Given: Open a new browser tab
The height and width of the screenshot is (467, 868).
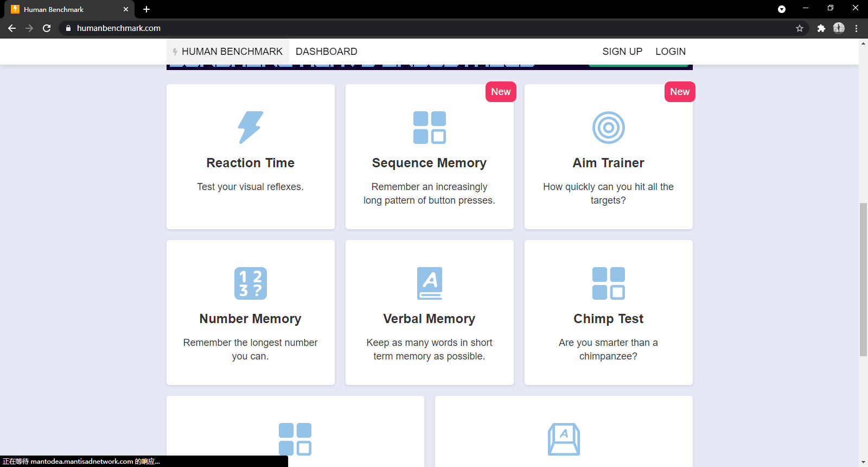Looking at the screenshot, I should pos(146,9).
